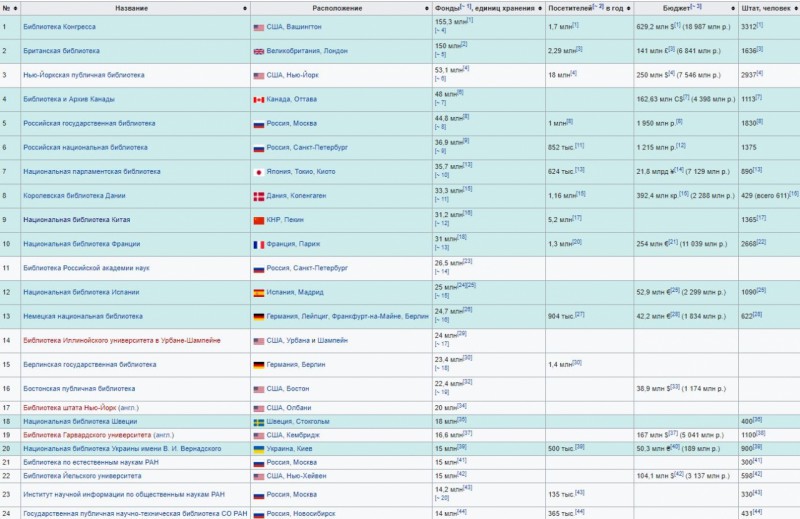Screen dimensions: 800x519
Task: Click the USA flag beside США, Олбани
Action: click(x=259, y=408)
